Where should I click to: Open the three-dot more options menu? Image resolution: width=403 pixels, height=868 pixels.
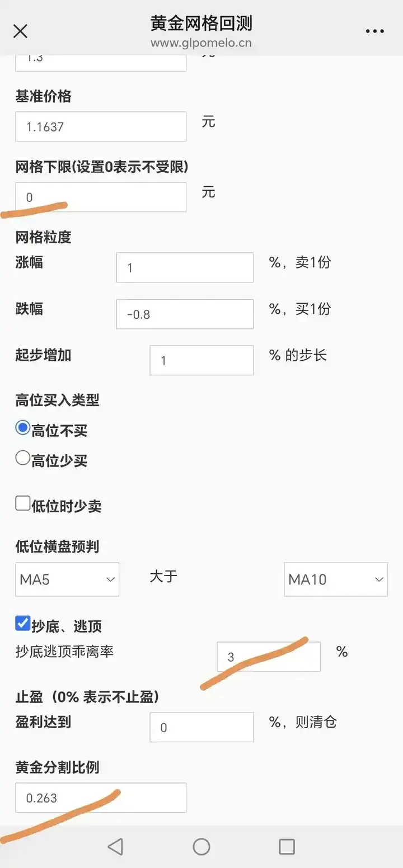pyautogui.click(x=374, y=31)
